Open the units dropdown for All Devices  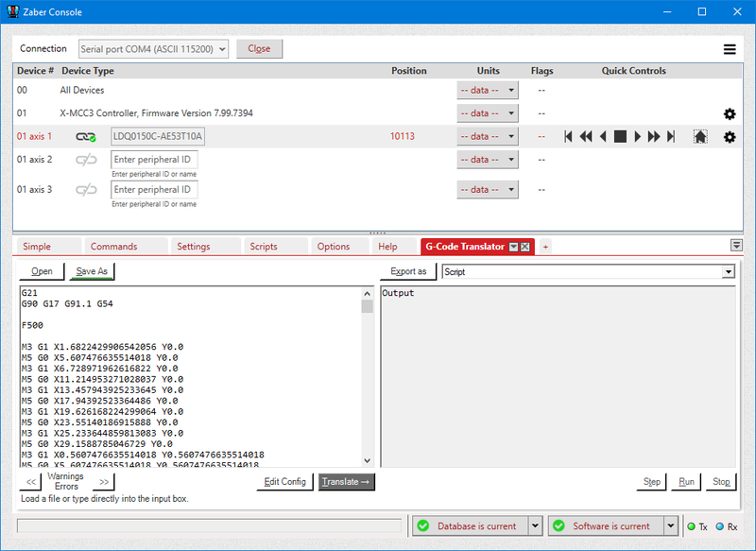tap(488, 90)
